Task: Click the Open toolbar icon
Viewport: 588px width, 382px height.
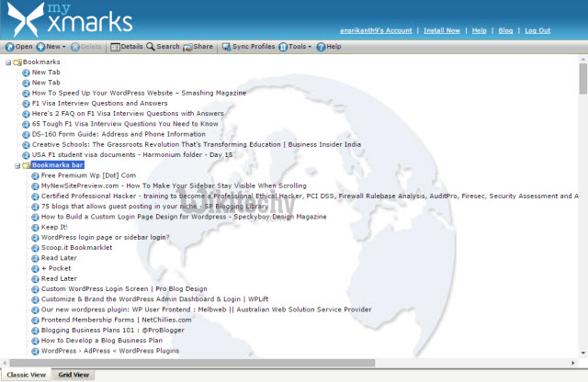Action: click(9, 46)
